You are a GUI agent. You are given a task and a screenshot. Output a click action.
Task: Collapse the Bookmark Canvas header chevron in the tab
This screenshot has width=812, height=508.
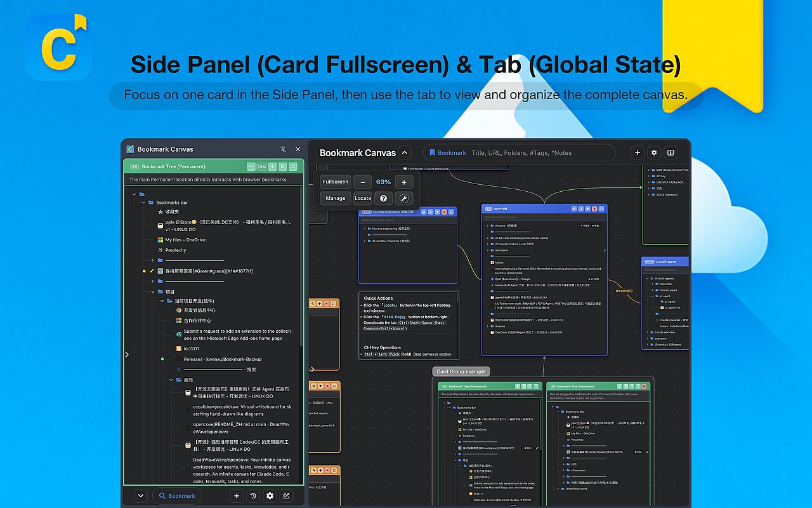coord(405,152)
